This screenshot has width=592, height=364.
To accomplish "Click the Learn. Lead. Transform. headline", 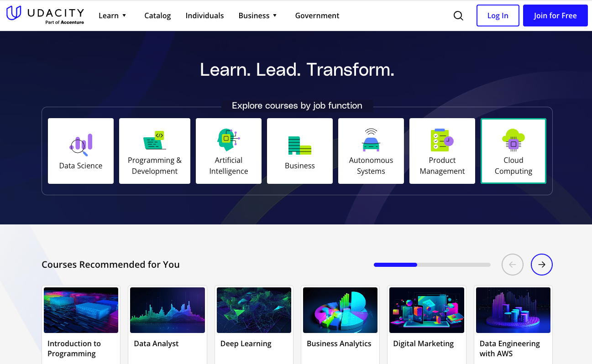I will pos(297,69).
